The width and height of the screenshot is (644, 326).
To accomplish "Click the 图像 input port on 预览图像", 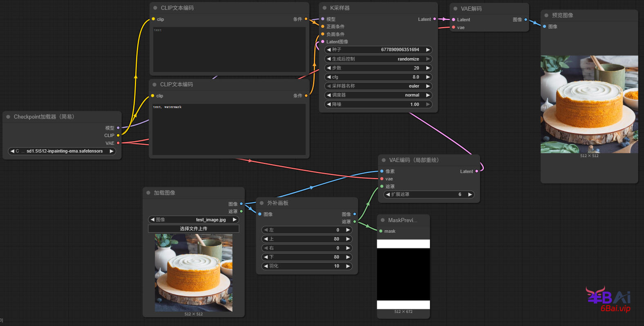I will coord(544,27).
